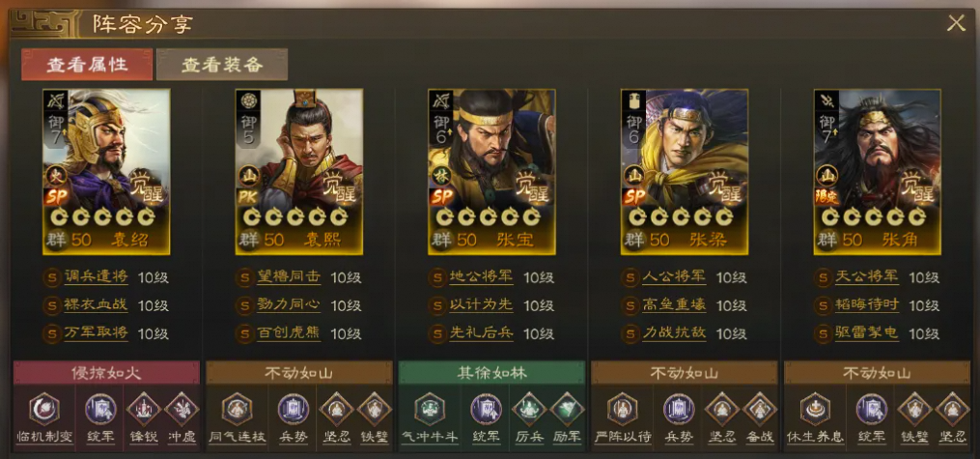The image size is (980, 459).
Task: Close the 阵容分享 window
Action: coord(956,24)
